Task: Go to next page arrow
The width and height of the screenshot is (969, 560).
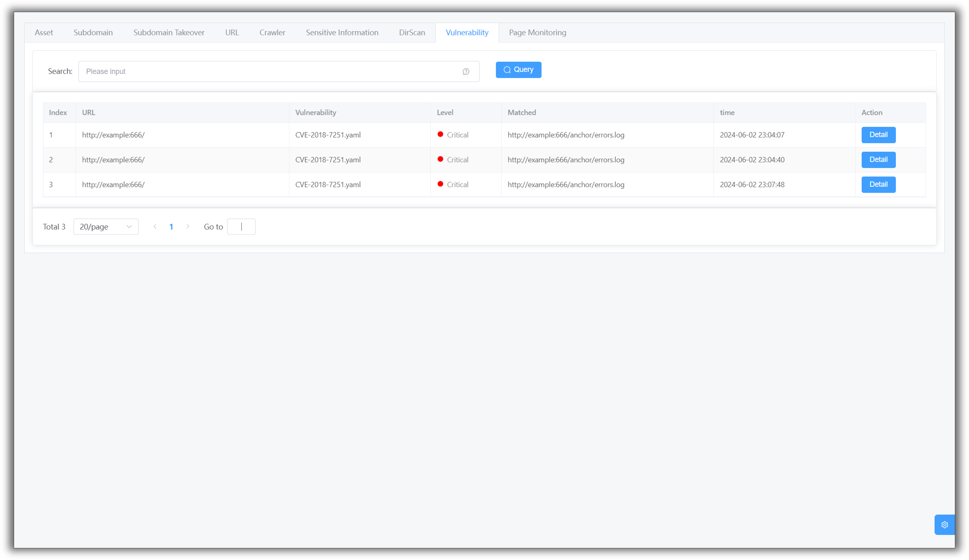Action: click(x=188, y=227)
